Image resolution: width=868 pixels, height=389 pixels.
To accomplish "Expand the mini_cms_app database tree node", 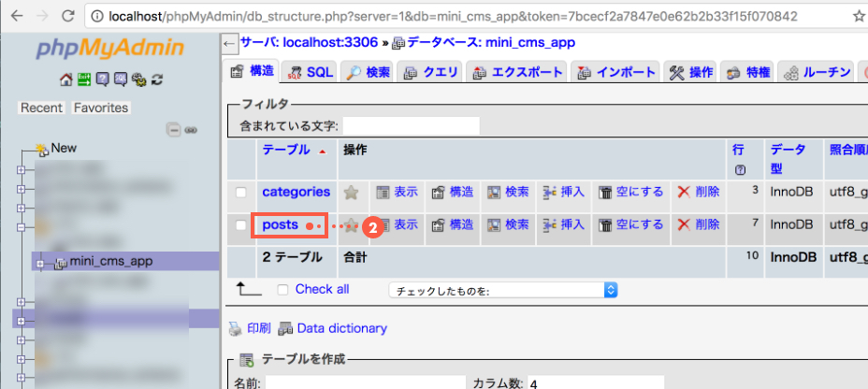I will pyautogui.click(x=39, y=263).
